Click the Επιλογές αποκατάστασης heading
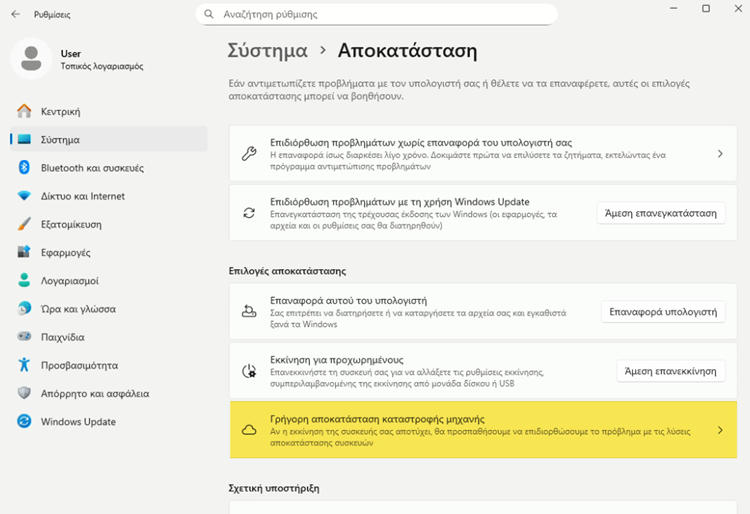This screenshot has width=750, height=514. [x=287, y=271]
